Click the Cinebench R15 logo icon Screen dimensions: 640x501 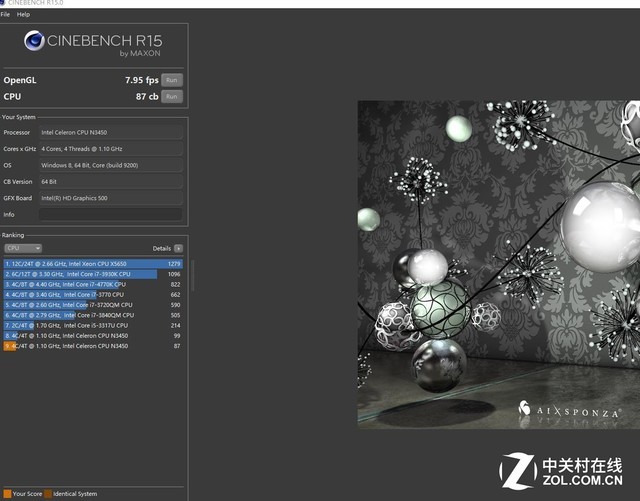point(34,40)
